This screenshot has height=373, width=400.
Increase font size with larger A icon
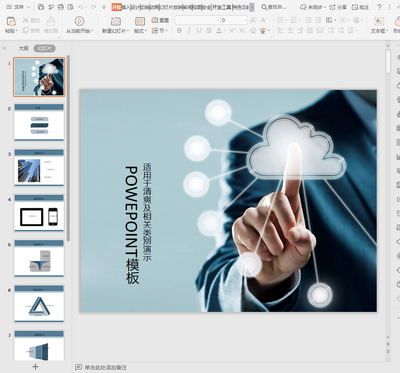click(x=253, y=20)
